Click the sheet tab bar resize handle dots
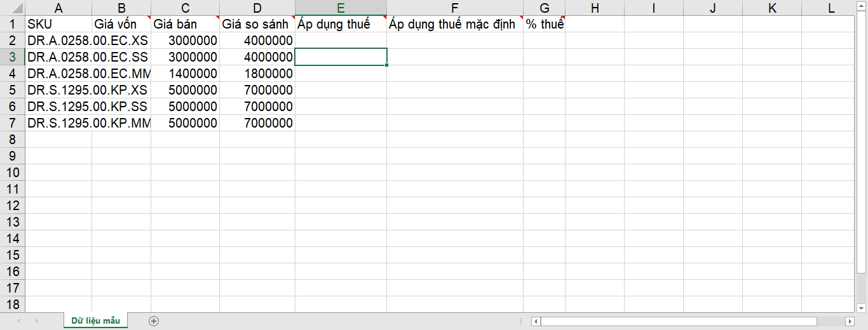The height and width of the screenshot is (330, 868). [x=522, y=321]
